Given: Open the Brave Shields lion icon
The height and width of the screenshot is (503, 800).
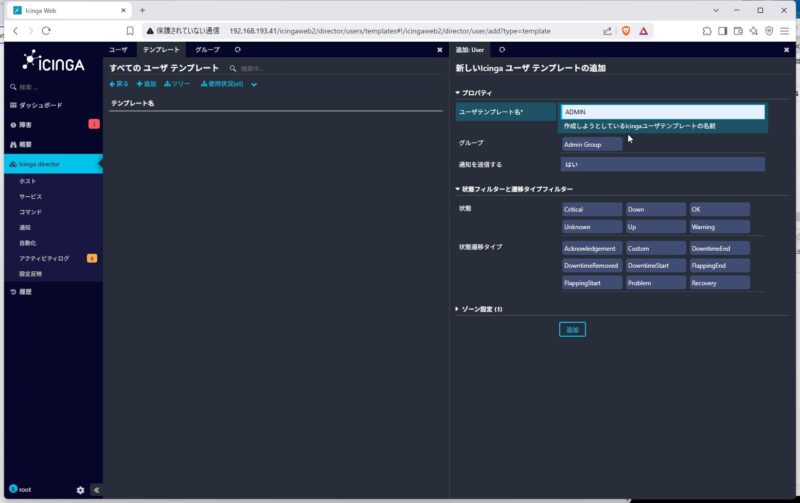Looking at the screenshot, I should tap(626, 31).
